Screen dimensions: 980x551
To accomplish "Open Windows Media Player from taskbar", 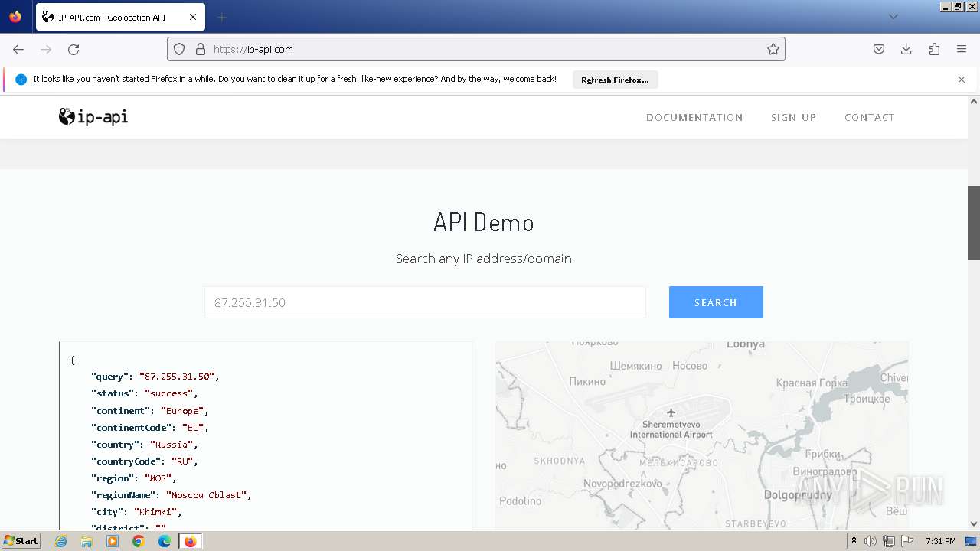I will [113, 541].
